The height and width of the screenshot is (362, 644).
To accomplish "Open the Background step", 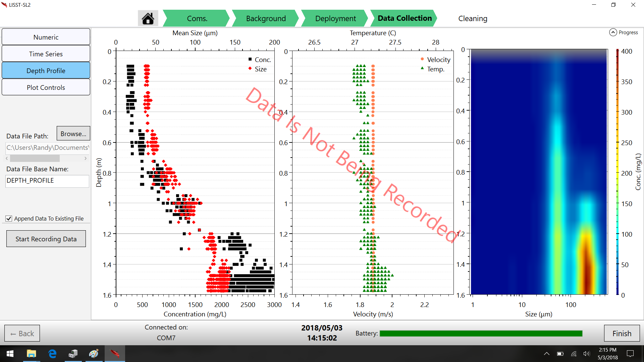I will click(x=266, y=18).
